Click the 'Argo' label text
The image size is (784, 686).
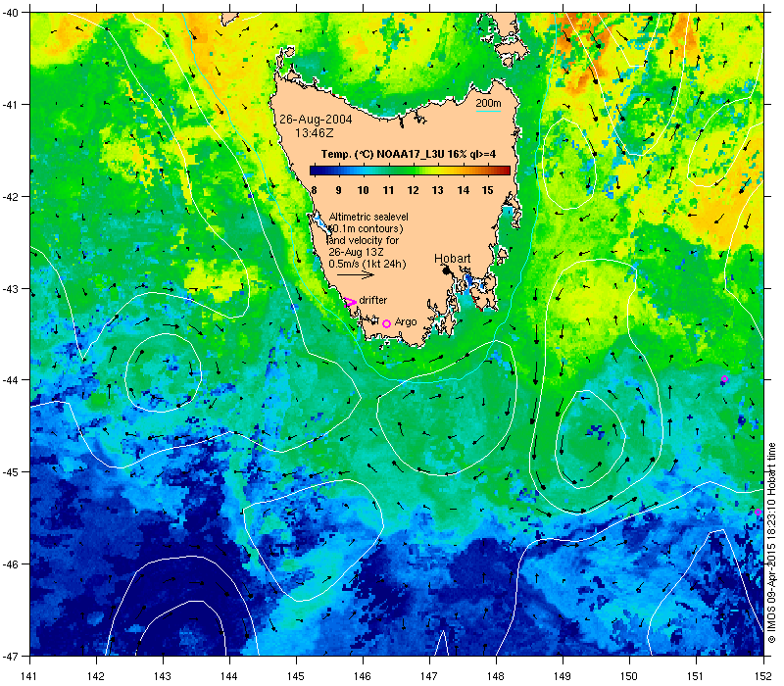tap(406, 322)
